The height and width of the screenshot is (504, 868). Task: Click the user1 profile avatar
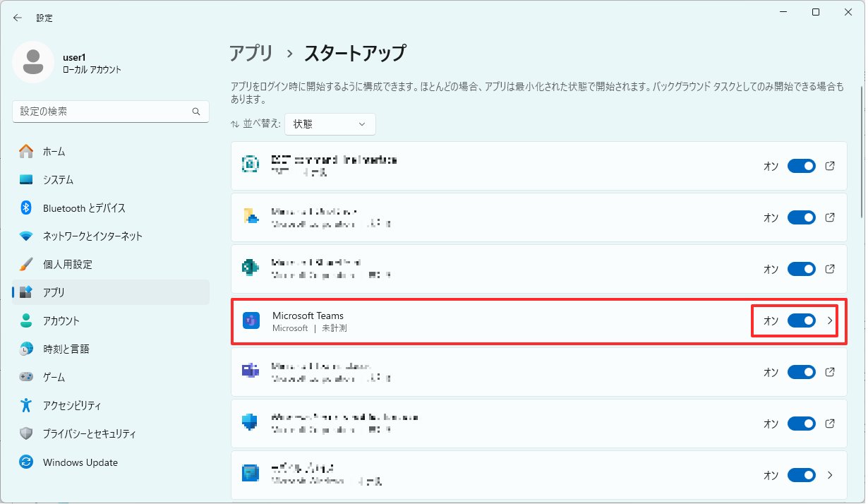[33, 62]
